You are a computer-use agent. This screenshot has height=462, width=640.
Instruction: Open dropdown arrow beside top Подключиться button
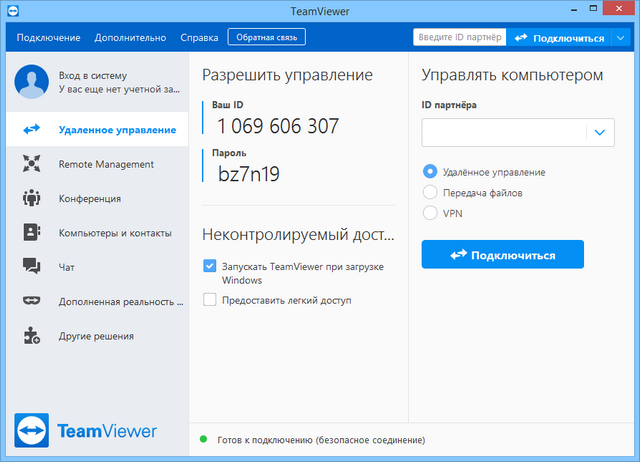point(622,38)
